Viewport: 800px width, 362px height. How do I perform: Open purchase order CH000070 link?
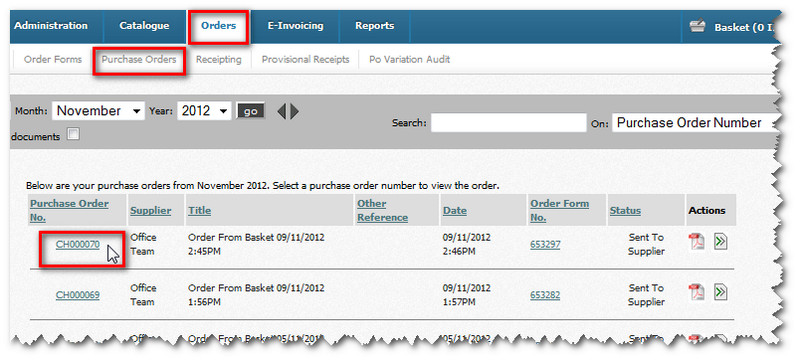tap(78, 244)
